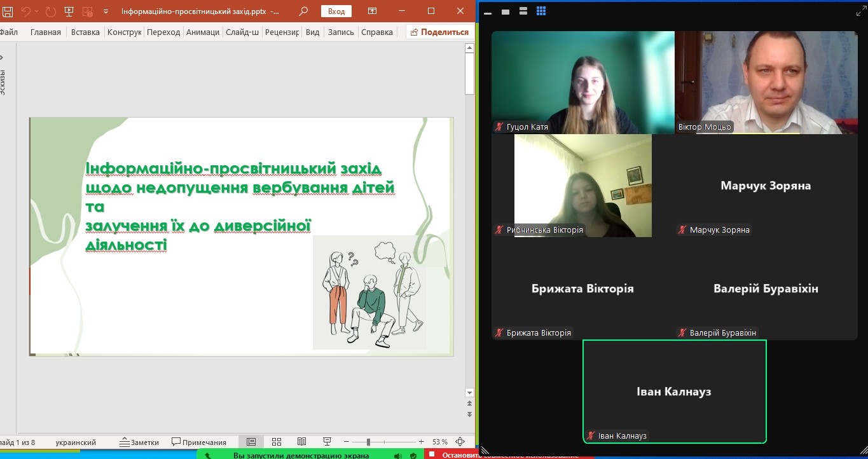868x459 pixels.
Task: Click muted mic icon beside Іван Калнауз label
Action: coord(591,435)
